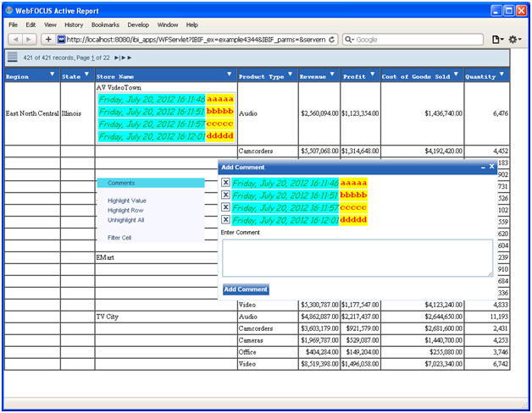Delete comment bbbbb with its X box
Viewport: 532px width, 413px height.
(x=225, y=195)
